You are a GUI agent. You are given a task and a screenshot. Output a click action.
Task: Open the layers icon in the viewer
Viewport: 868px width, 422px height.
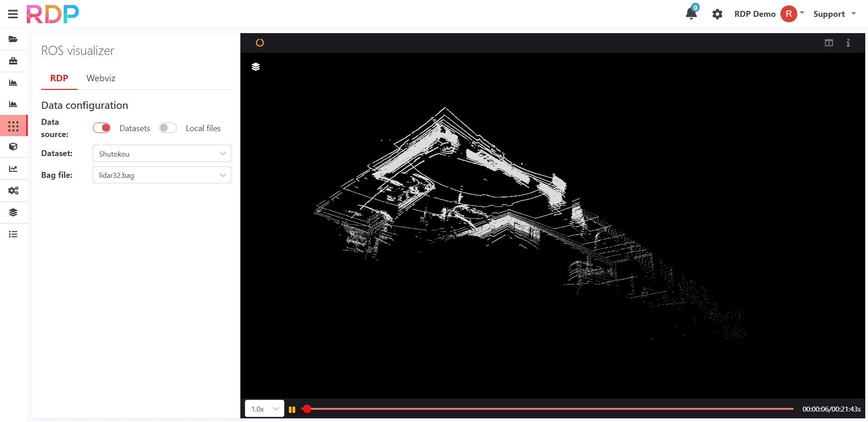tap(256, 67)
